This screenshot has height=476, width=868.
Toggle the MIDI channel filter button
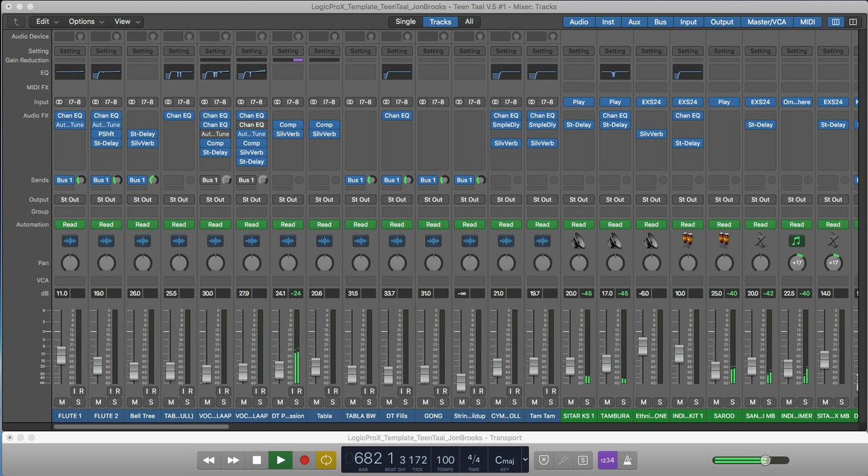[808, 22]
